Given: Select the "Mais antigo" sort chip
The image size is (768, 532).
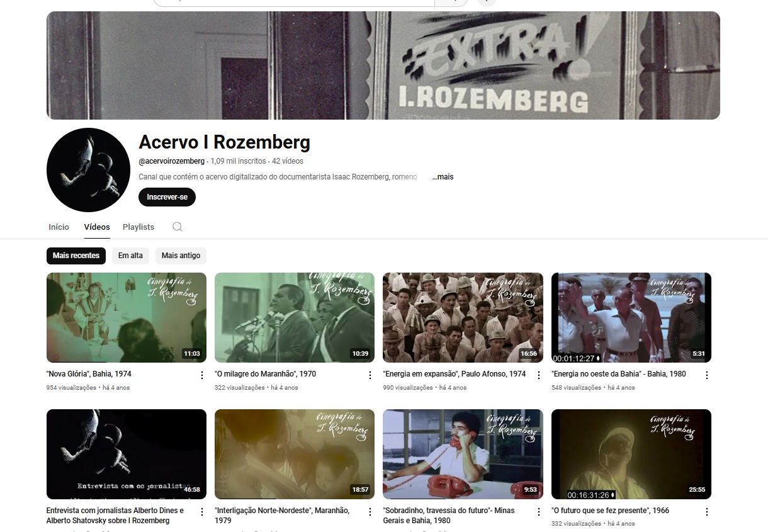Looking at the screenshot, I should tap(181, 256).
